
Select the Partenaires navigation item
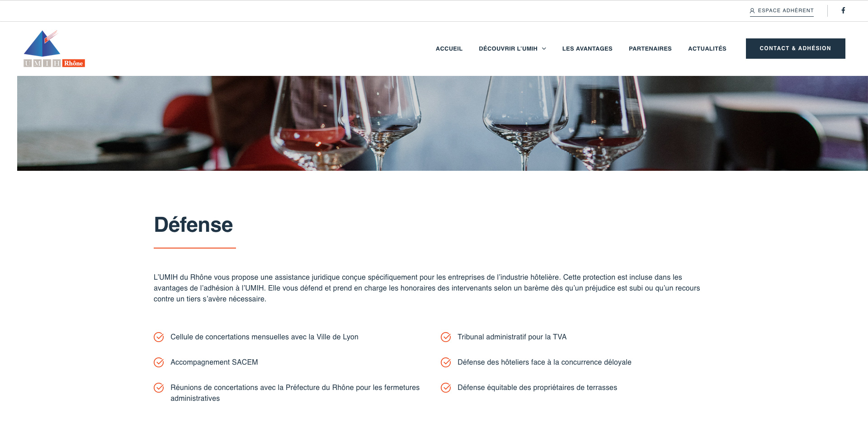[650, 49]
